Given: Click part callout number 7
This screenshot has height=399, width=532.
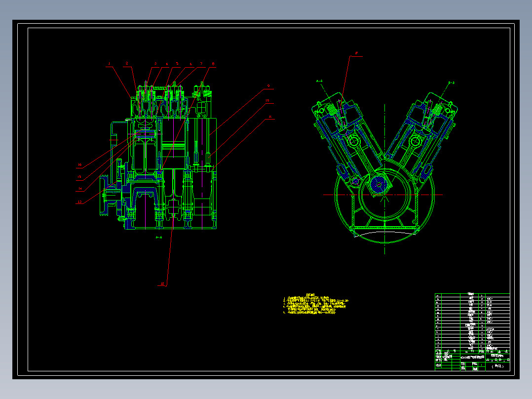Looking at the screenshot, I should coord(201,64).
